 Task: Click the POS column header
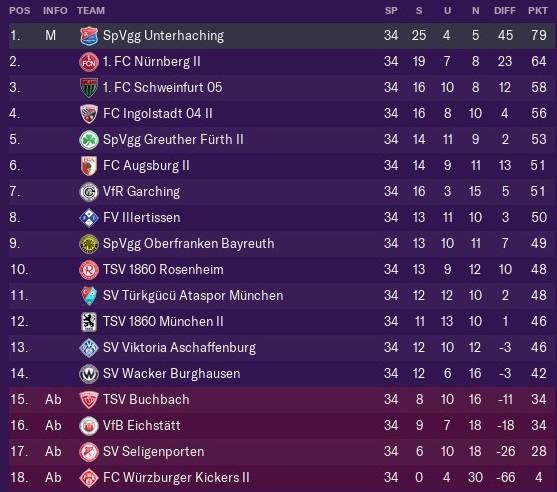click(20, 11)
